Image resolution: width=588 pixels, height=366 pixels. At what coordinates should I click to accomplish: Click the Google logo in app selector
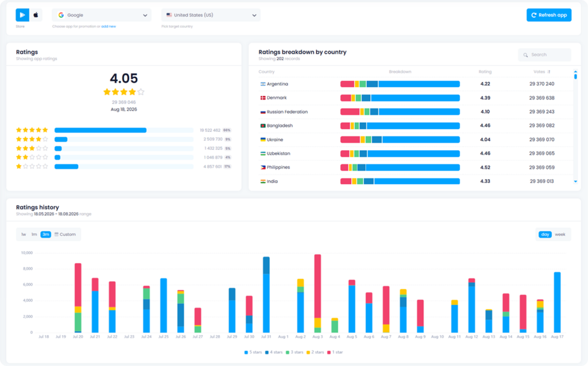[x=61, y=15]
